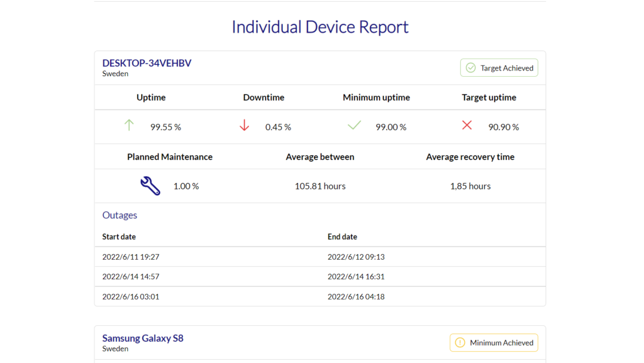Click the 99.55 % uptime value
Image resolution: width=644 pixels, height=363 pixels.
click(x=165, y=127)
